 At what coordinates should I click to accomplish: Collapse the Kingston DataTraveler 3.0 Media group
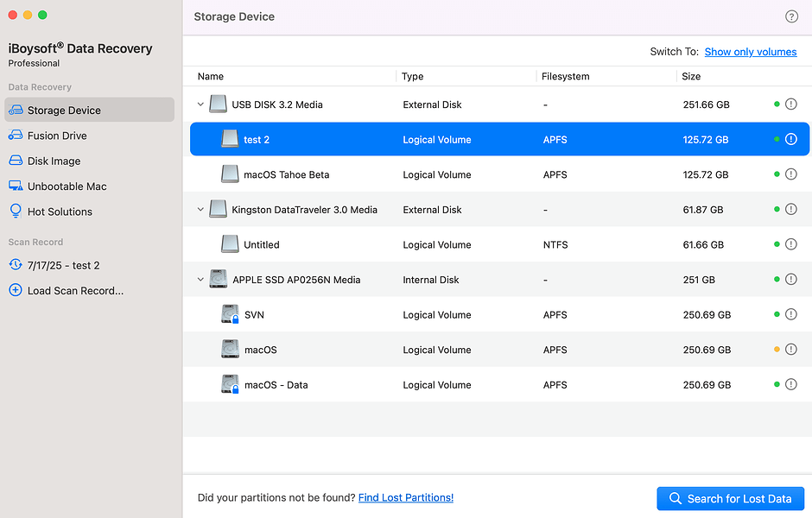click(x=200, y=209)
